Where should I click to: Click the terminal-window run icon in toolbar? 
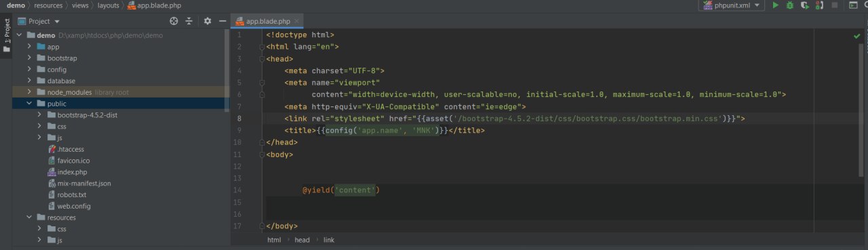854,5
